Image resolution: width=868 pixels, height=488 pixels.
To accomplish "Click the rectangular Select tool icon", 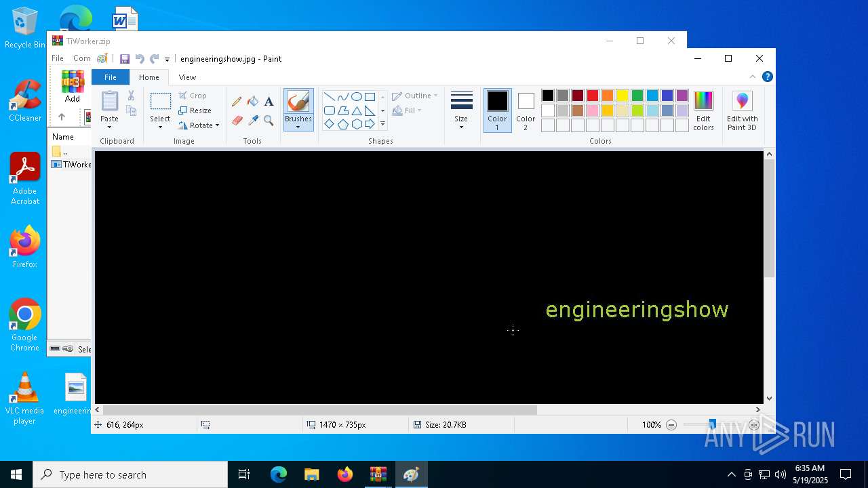I will pos(160,102).
